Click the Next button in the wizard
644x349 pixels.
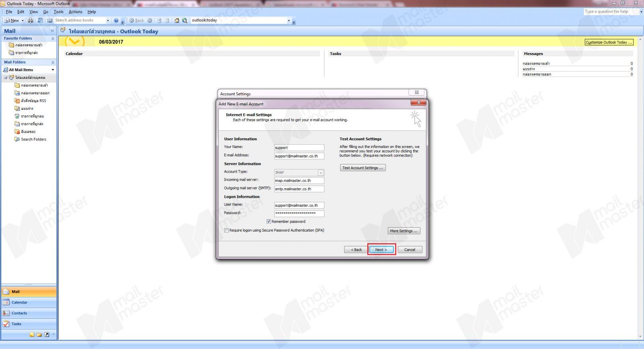(x=381, y=250)
